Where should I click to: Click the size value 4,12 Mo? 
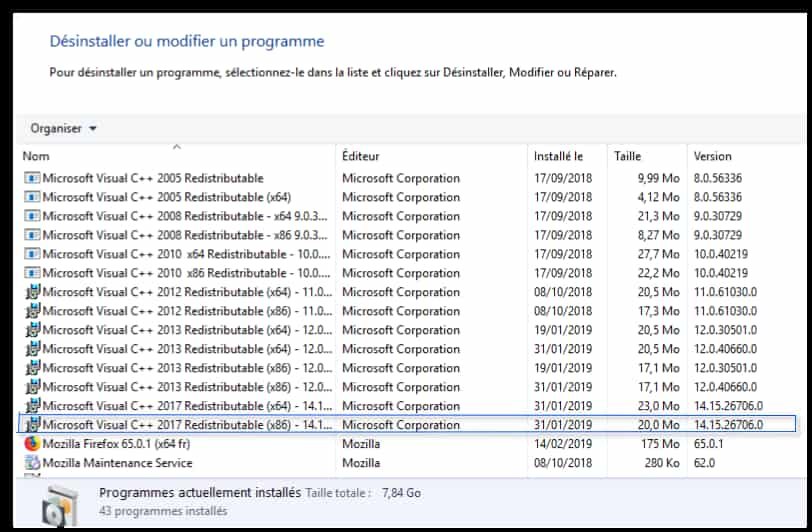pyautogui.click(x=658, y=197)
